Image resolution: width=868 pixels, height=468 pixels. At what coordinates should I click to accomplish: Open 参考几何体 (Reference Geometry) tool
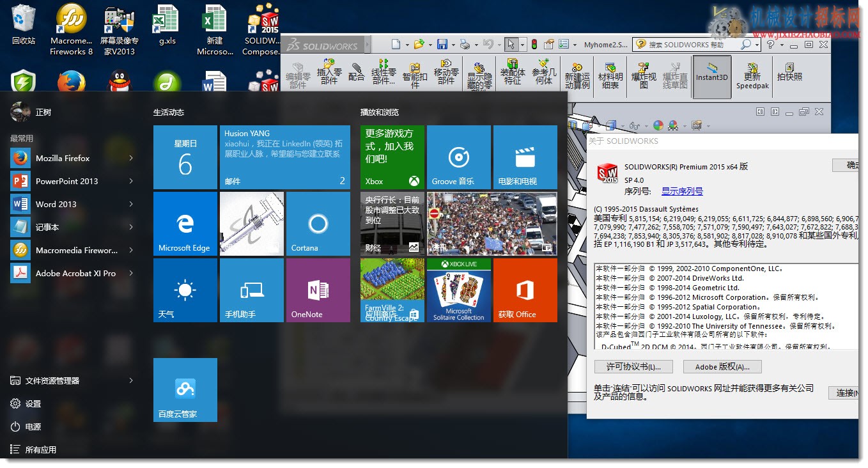coord(544,72)
